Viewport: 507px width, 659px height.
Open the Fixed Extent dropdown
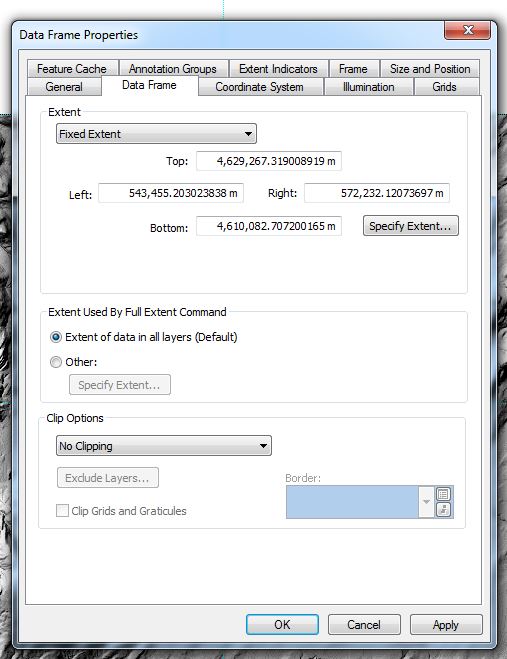click(156, 134)
